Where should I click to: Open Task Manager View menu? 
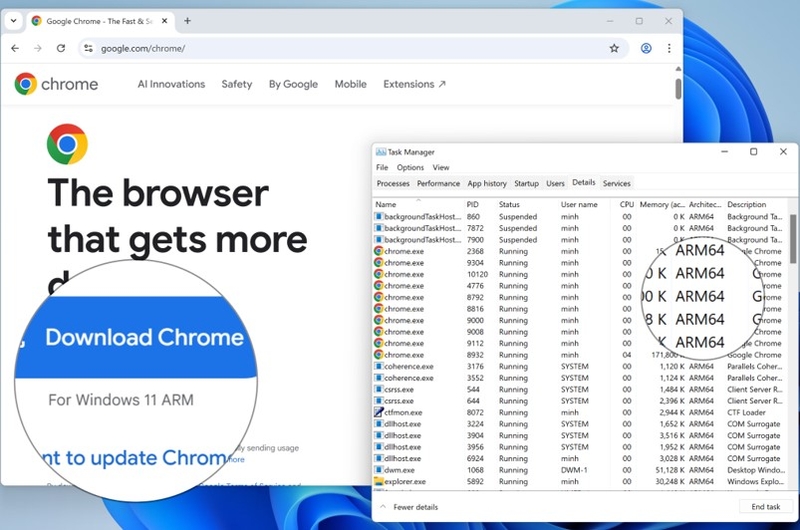point(441,167)
